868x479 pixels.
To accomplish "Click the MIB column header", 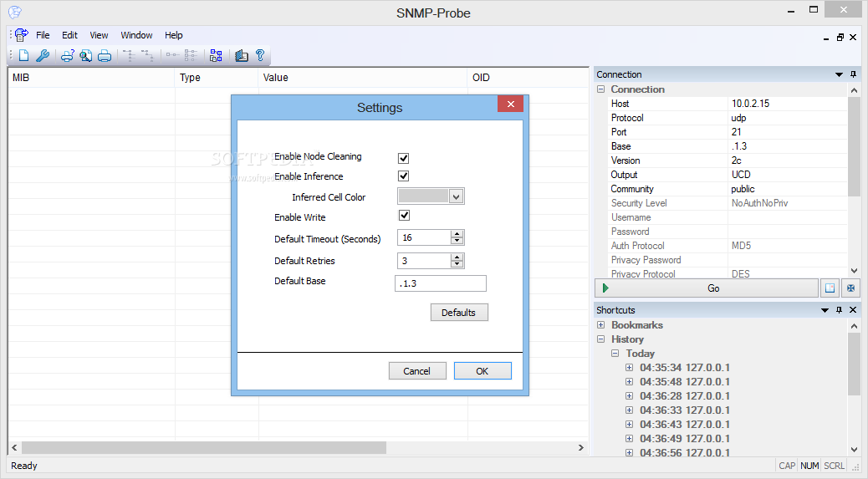I will point(91,78).
